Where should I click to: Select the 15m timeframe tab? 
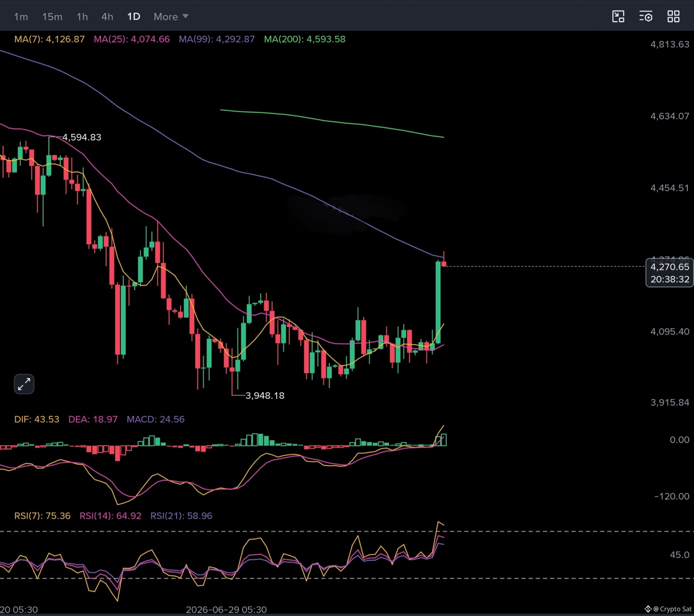pos(52,17)
